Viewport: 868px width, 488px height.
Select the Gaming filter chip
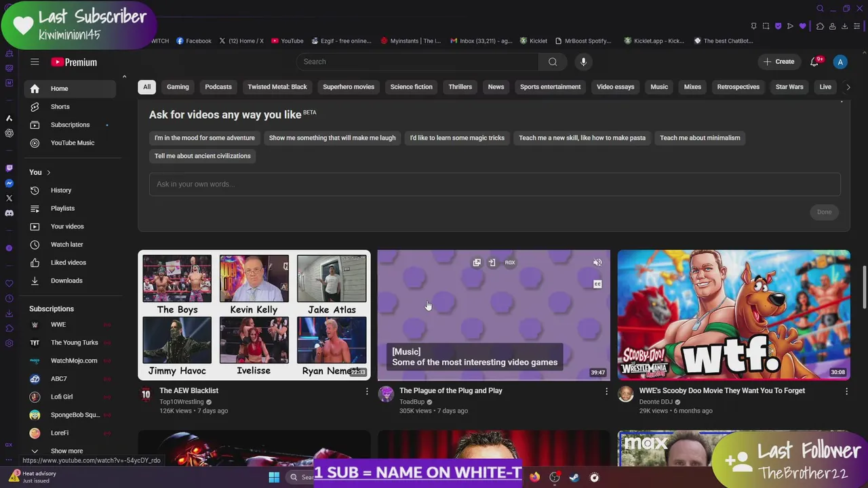point(178,87)
